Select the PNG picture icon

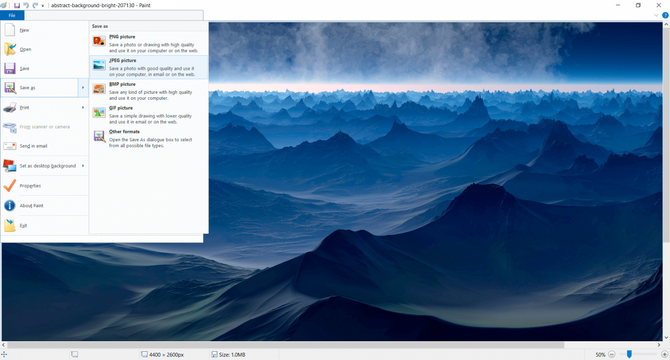tap(99, 41)
